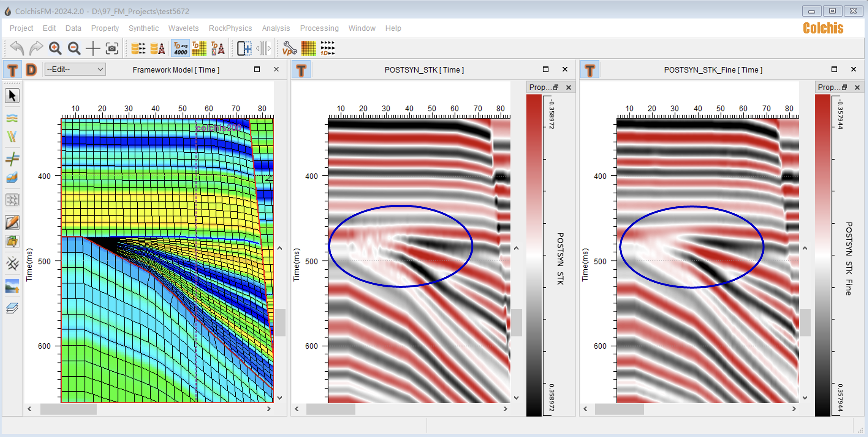
Task: Click Framework Model horizontal scrollbar thumb
Action: pyautogui.click(x=68, y=409)
